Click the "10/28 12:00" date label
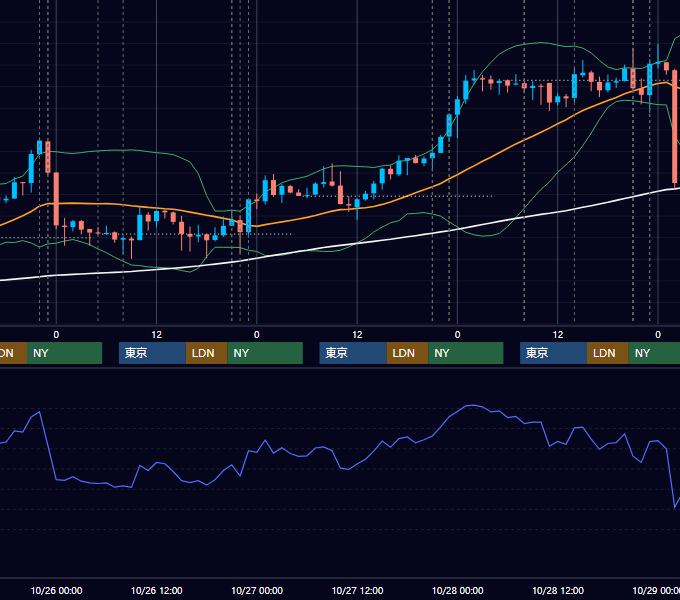 558,590
